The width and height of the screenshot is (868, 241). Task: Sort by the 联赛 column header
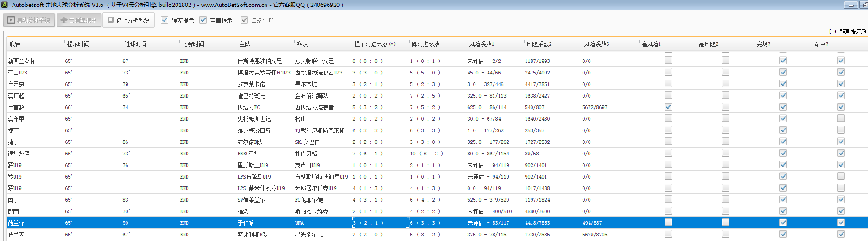coord(15,44)
